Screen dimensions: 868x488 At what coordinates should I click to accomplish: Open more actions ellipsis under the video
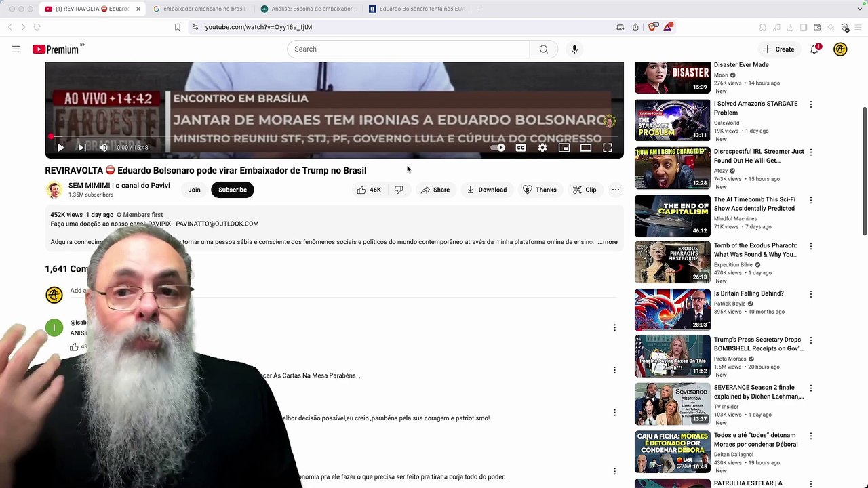pyautogui.click(x=616, y=190)
